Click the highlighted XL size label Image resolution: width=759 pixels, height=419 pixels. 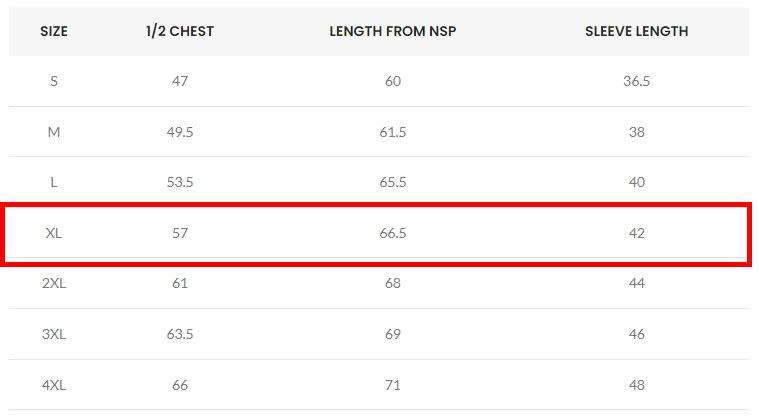point(54,233)
